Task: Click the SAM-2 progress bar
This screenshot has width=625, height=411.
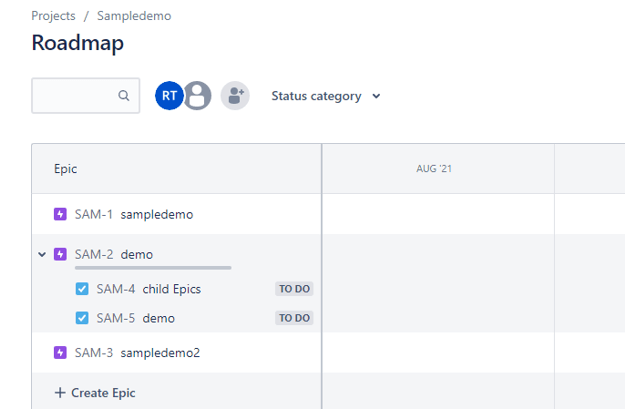Action: (152, 268)
